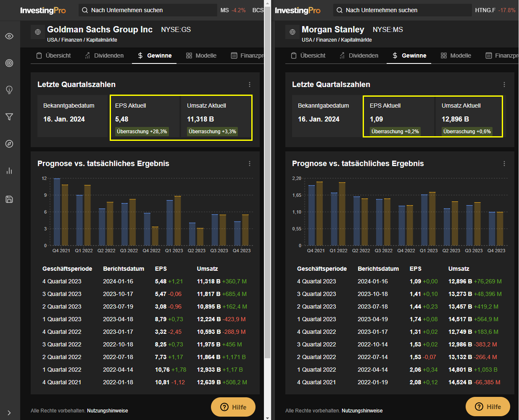Open Nutzungshinweise link in the Morgan Stanley window
Image resolution: width=519 pixels, height=420 pixels.
pyautogui.click(x=362, y=411)
